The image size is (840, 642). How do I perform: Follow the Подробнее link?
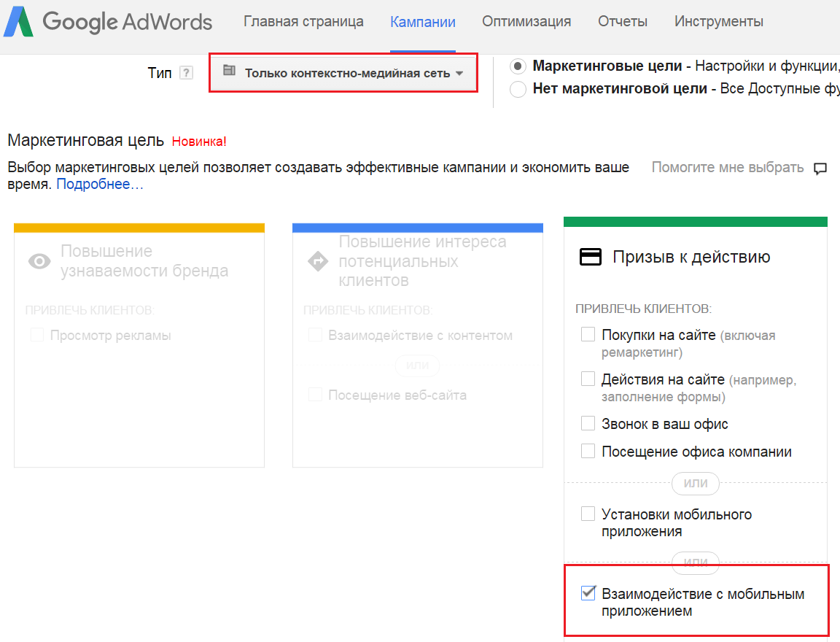coord(100,185)
